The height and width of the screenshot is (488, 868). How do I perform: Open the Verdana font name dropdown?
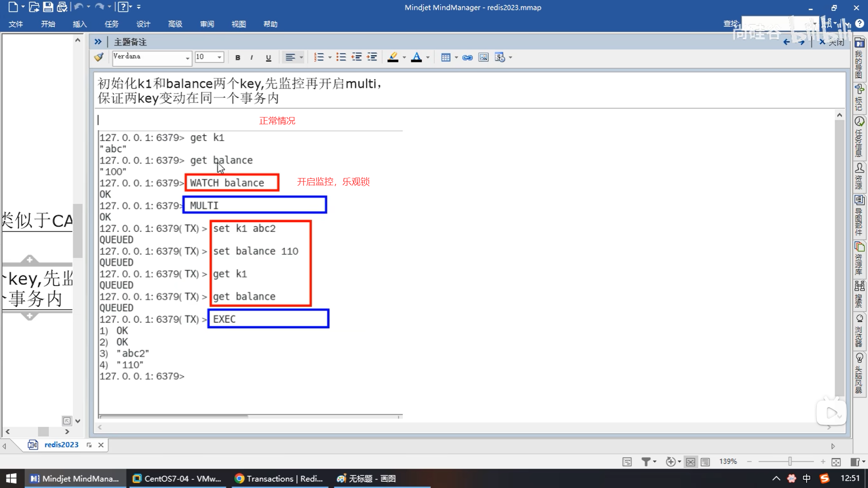pyautogui.click(x=187, y=58)
